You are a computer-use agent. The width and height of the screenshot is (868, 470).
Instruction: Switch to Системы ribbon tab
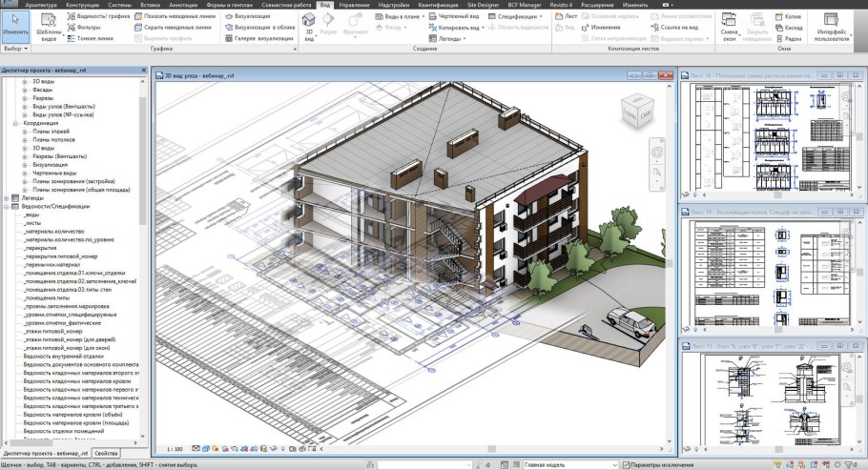point(119,5)
